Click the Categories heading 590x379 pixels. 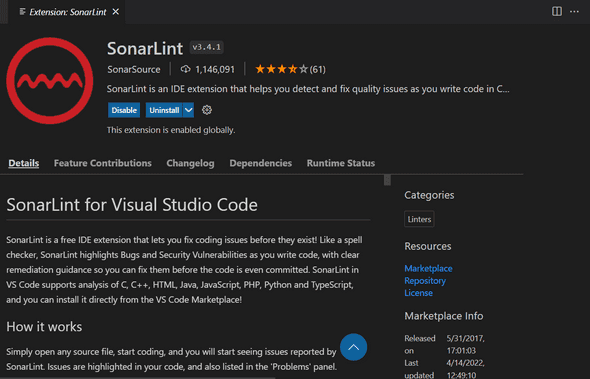[x=429, y=195]
